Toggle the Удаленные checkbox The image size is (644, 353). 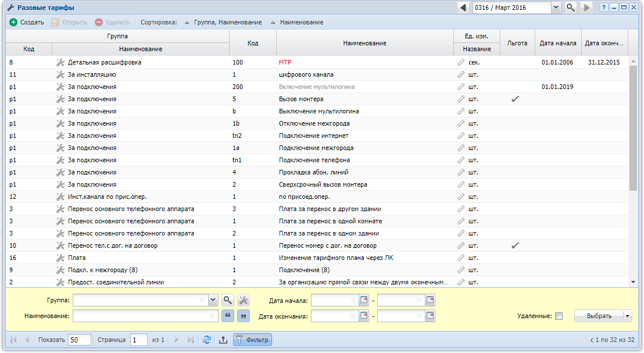point(559,316)
